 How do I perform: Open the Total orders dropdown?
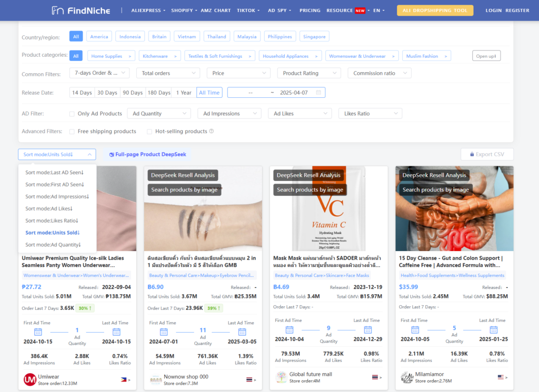[x=168, y=73]
